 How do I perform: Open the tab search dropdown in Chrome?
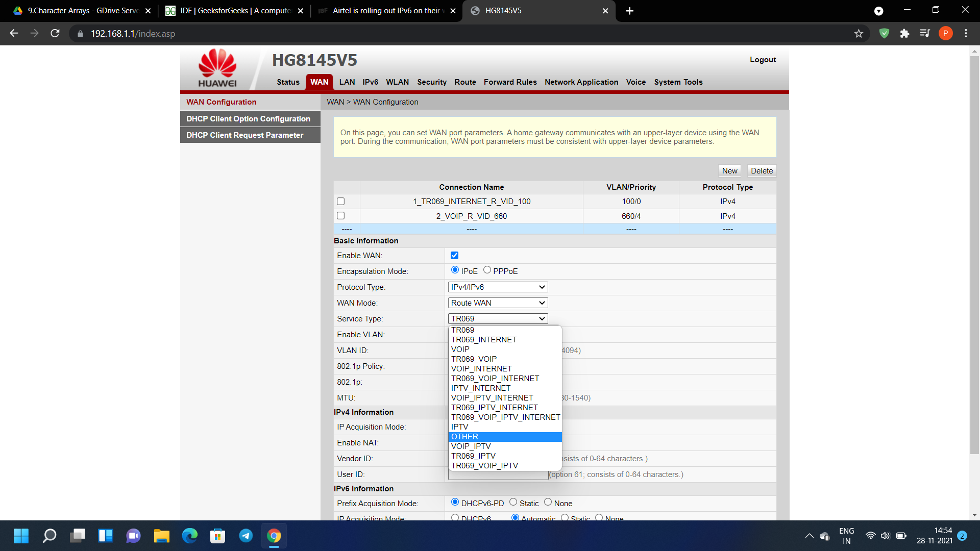pos(878,11)
